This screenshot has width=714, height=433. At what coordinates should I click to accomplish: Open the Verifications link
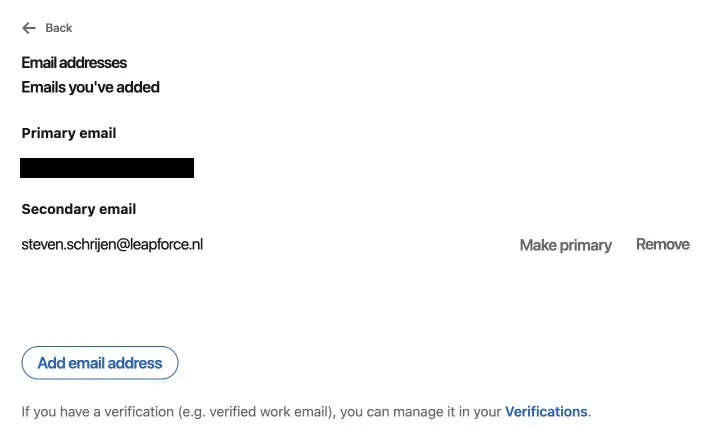[546, 411]
